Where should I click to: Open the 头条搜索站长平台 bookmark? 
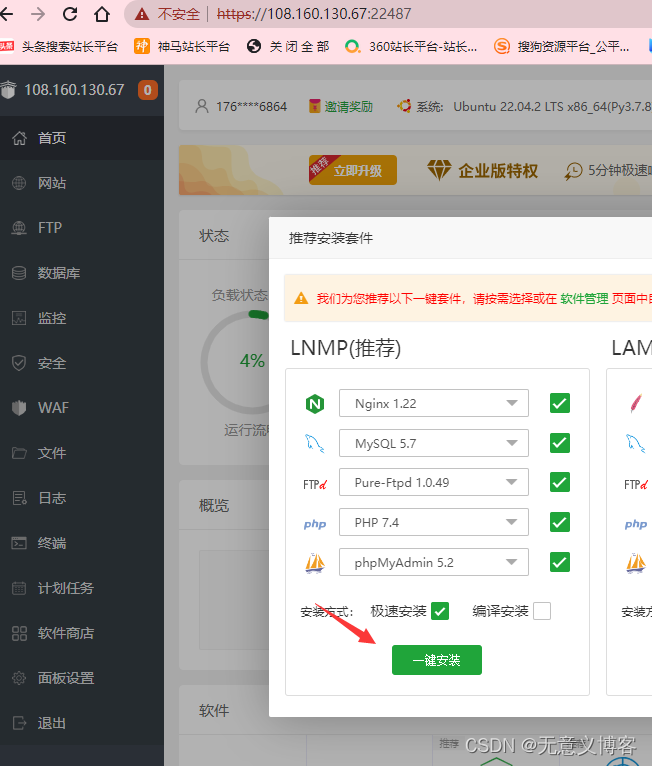pyautogui.click(x=59, y=46)
